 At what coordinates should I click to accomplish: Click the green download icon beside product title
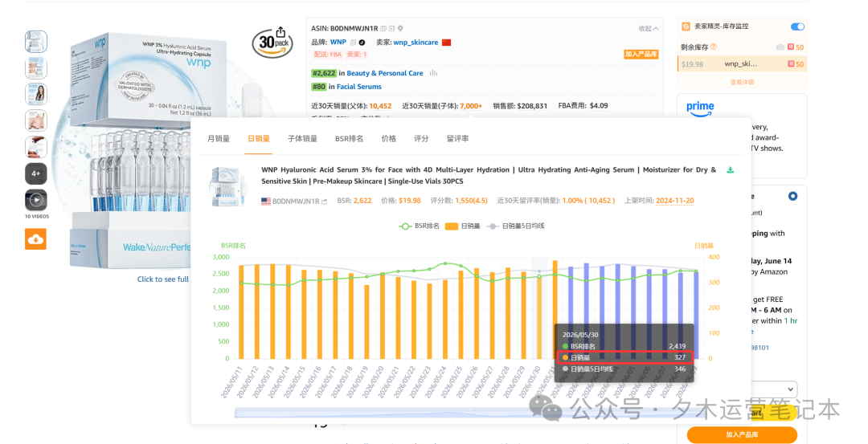click(730, 170)
